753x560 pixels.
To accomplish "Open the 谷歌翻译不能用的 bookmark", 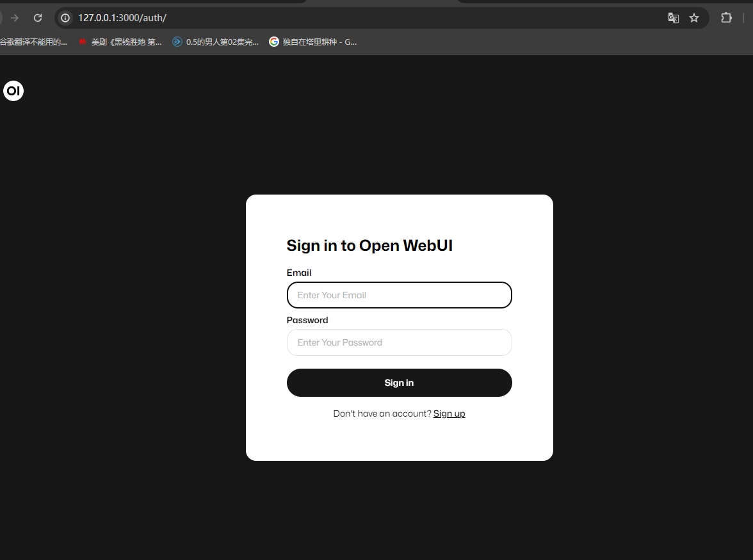I will pos(33,42).
